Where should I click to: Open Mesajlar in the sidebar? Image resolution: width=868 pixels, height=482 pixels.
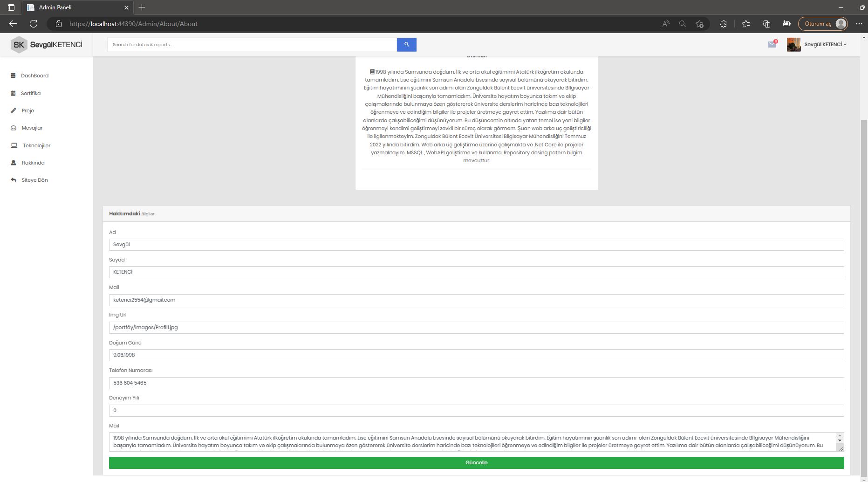point(32,128)
